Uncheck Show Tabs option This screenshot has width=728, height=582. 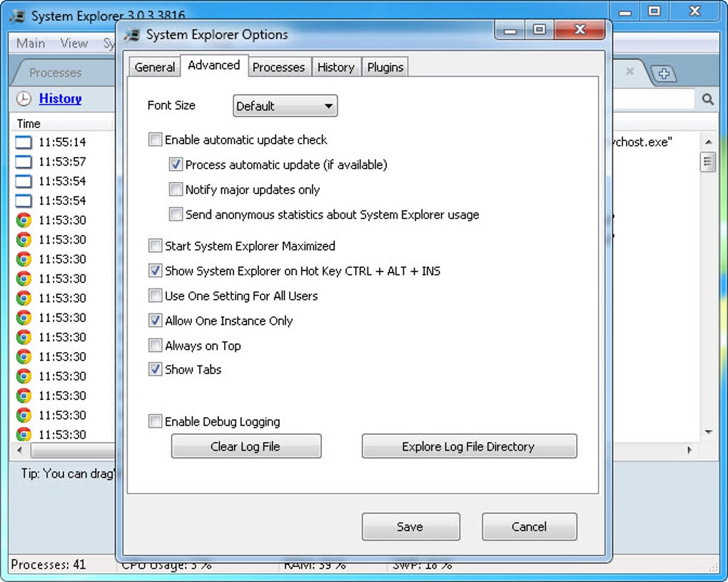coord(155,370)
